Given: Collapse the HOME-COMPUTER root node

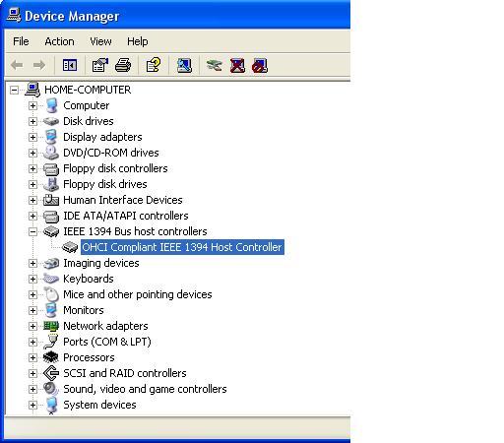Looking at the screenshot, I should [14, 90].
